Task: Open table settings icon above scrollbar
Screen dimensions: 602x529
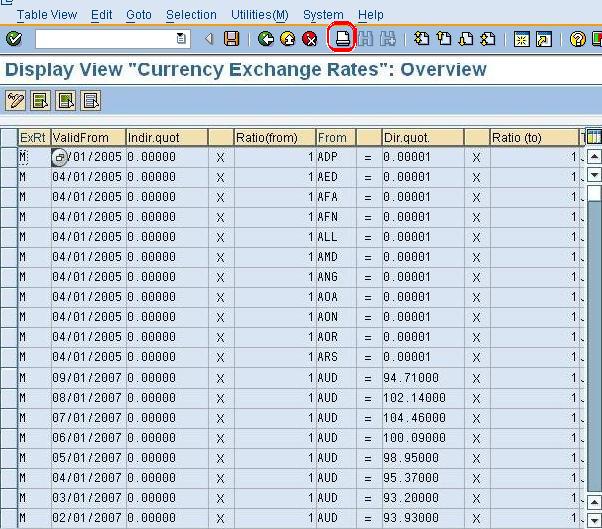Action: pyautogui.click(x=593, y=137)
